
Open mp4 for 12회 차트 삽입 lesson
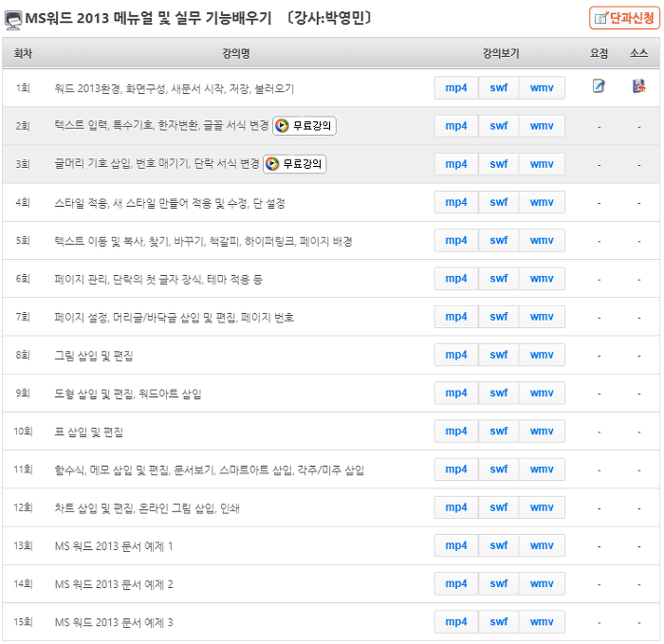click(x=456, y=507)
